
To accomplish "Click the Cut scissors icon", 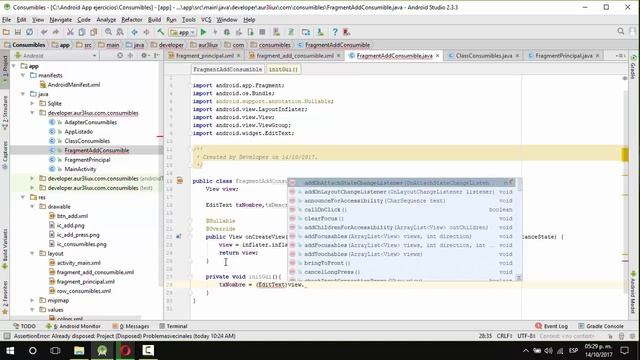I will click(x=70, y=32).
